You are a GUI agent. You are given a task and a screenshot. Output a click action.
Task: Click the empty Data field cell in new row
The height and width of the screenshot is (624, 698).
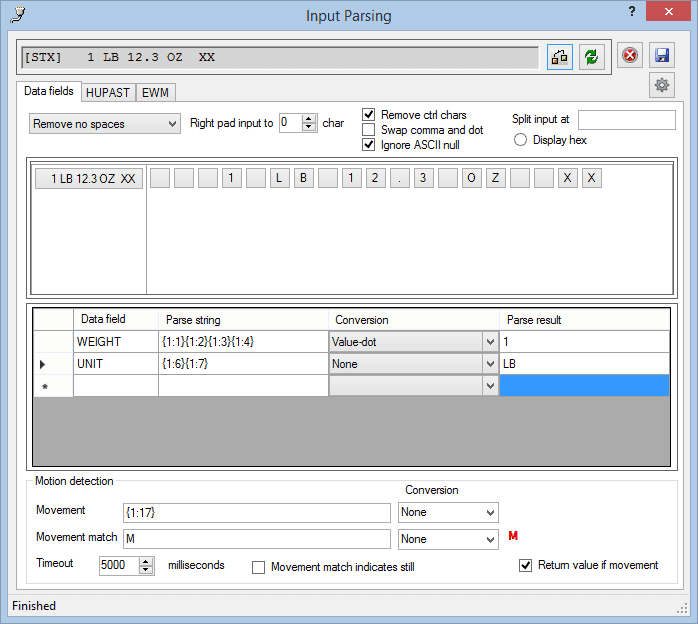click(x=116, y=386)
